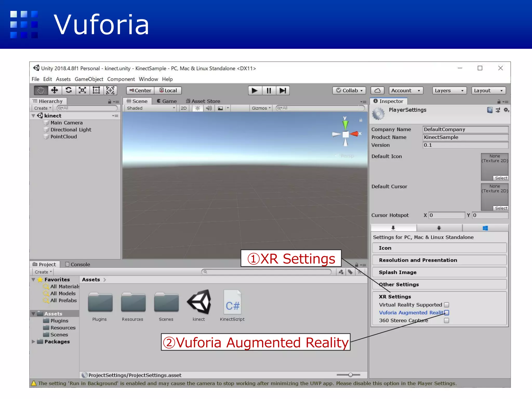This screenshot has height=399, width=532.
Task: Click Select for Default Cursor texture
Action: [x=501, y=208]
